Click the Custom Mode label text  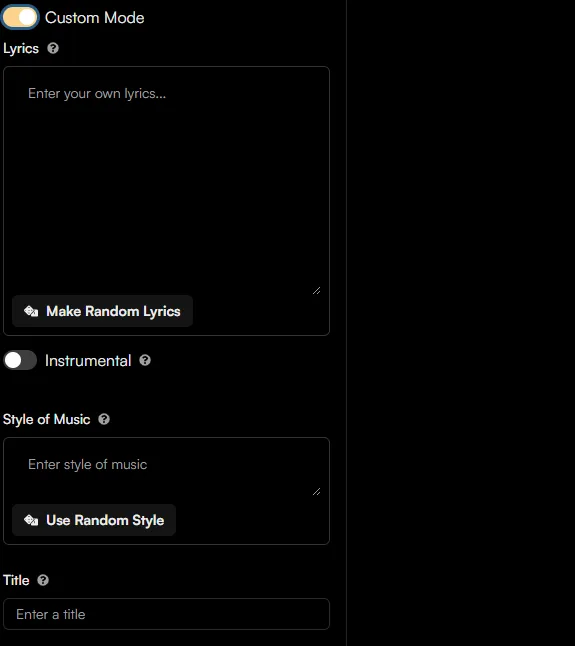(x=94, y=18)
